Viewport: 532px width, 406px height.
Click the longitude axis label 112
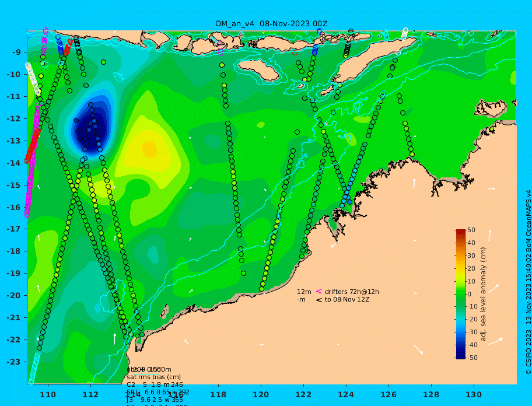pos(90,395)
